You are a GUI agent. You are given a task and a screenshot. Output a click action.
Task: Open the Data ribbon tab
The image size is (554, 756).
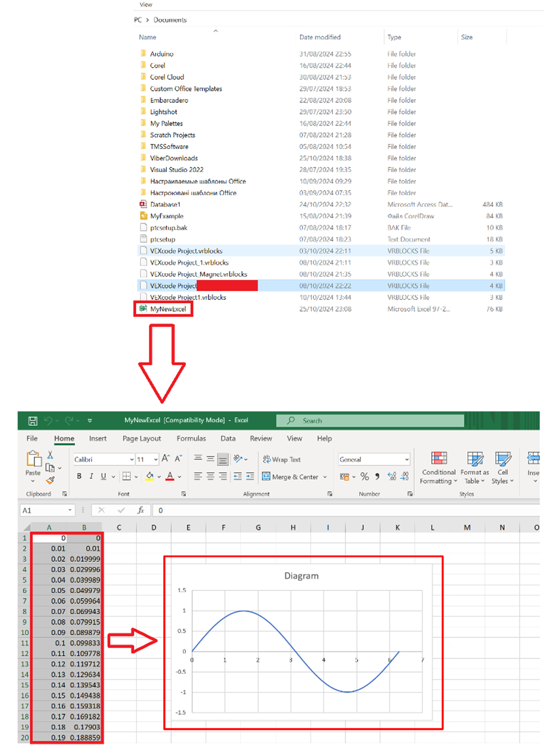pos(228,438)
